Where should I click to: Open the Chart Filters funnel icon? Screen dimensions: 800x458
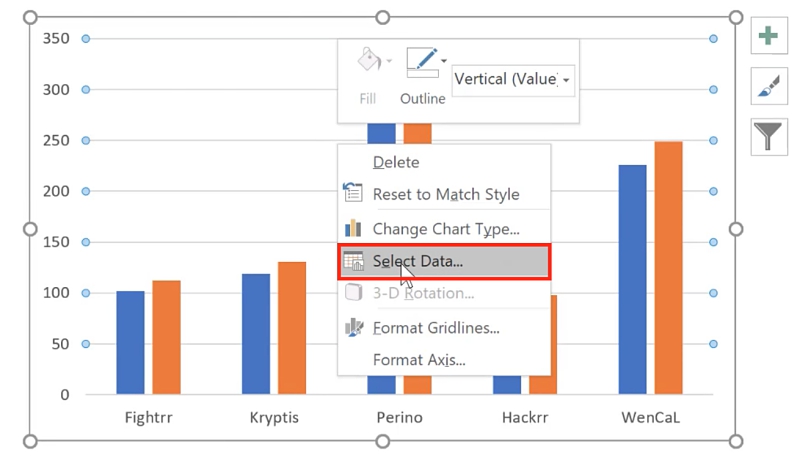768,136
